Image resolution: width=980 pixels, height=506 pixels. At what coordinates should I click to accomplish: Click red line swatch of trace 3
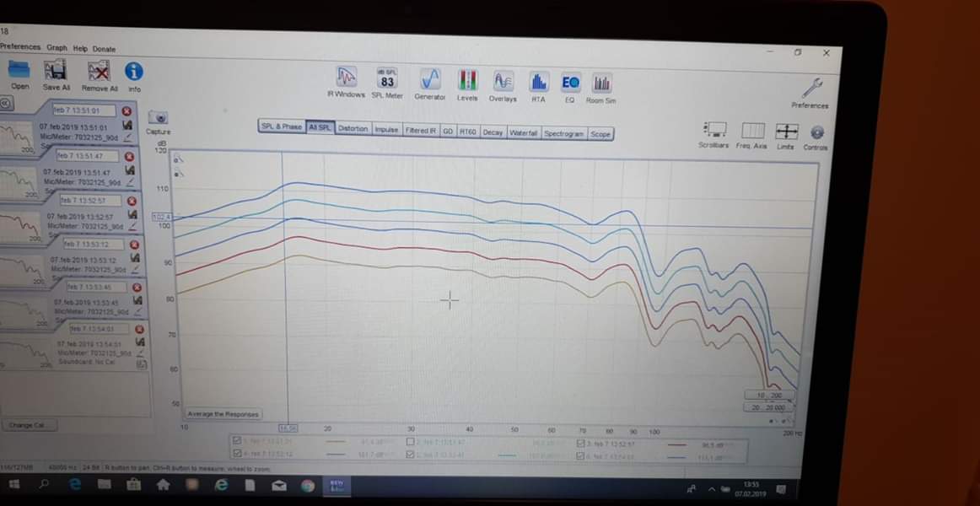(677, 445)
